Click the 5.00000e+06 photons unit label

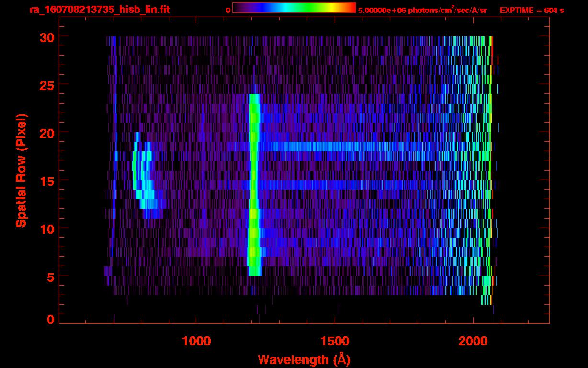point(422,10)
